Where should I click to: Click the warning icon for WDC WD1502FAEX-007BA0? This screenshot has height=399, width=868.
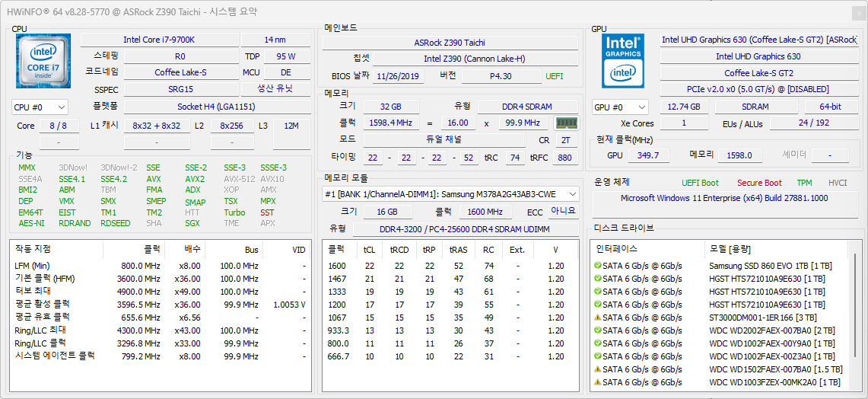pos(597,369)
